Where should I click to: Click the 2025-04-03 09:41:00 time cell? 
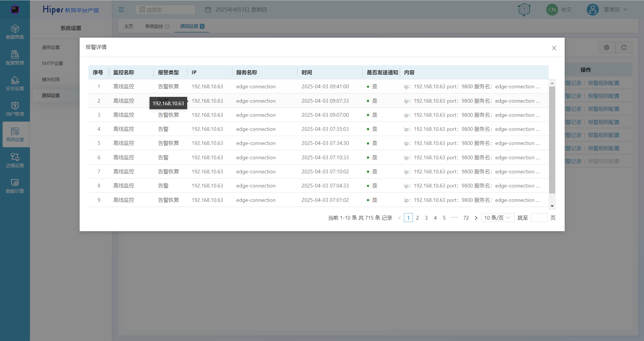tap(325, 87)
